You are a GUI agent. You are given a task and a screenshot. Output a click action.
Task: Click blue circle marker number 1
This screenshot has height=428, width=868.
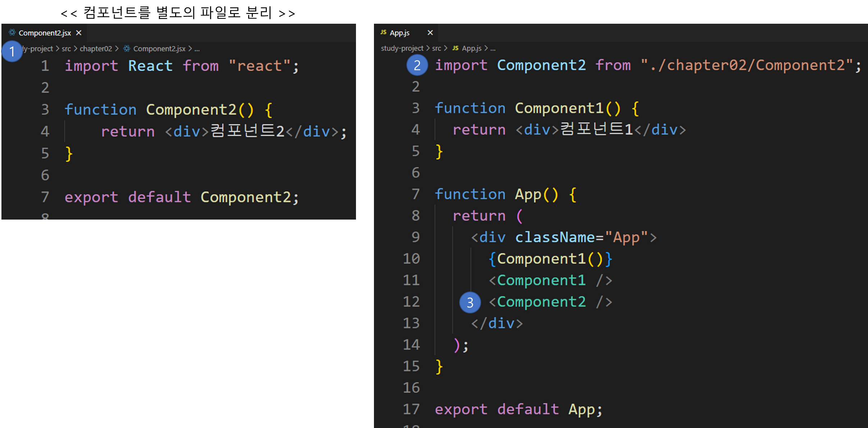coord(12,51)
